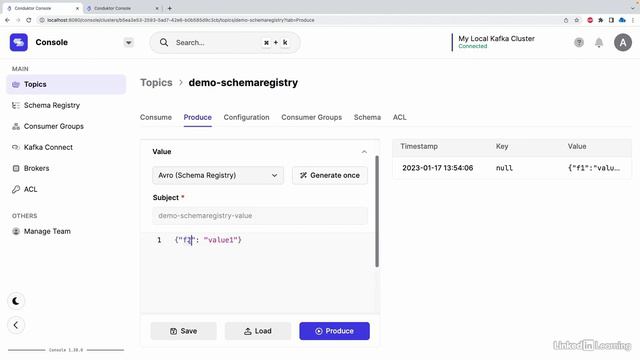Click the red adblock extension icon
Viewport: 640px width, 360px height.
(x=590, y=20)
